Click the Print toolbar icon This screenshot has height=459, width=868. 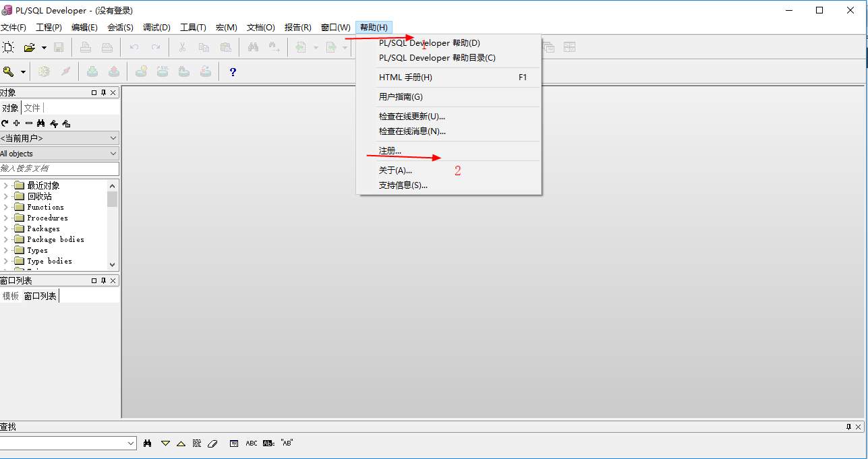click(x=86, y=47)
